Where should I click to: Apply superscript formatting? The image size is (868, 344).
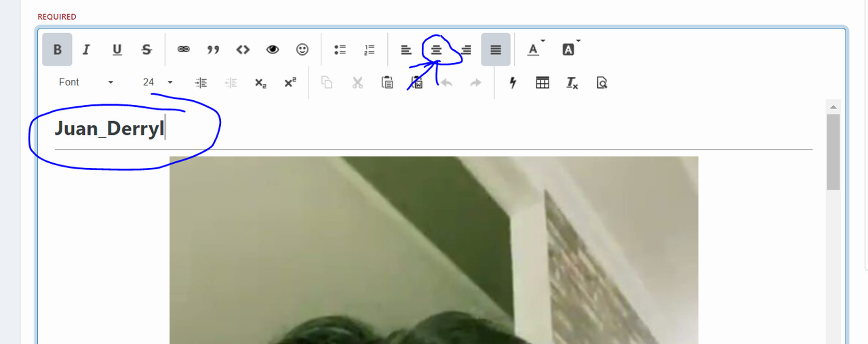tap(290, 83)
